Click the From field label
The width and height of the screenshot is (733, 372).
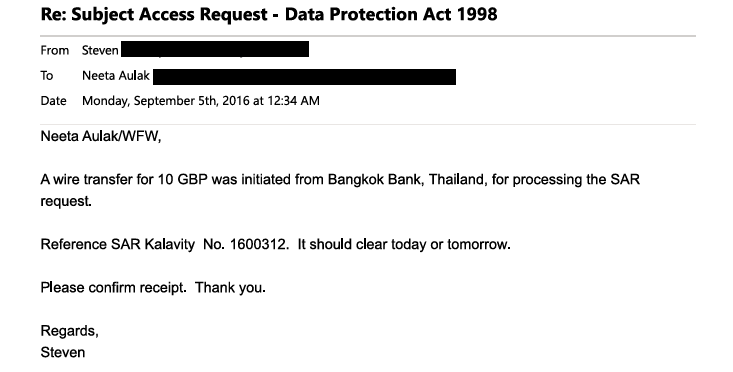[x=55, y=50]
